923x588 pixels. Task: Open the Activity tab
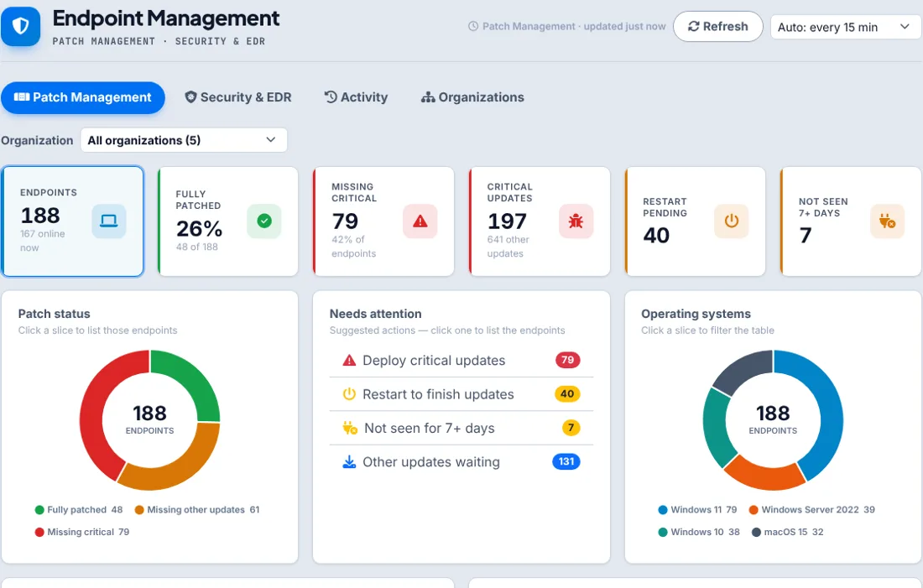356,97
